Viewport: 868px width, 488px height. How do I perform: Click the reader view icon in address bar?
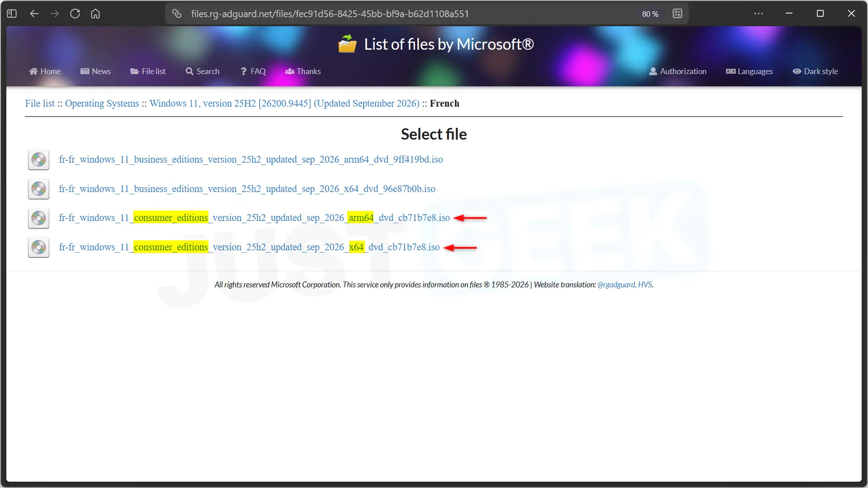677,14
